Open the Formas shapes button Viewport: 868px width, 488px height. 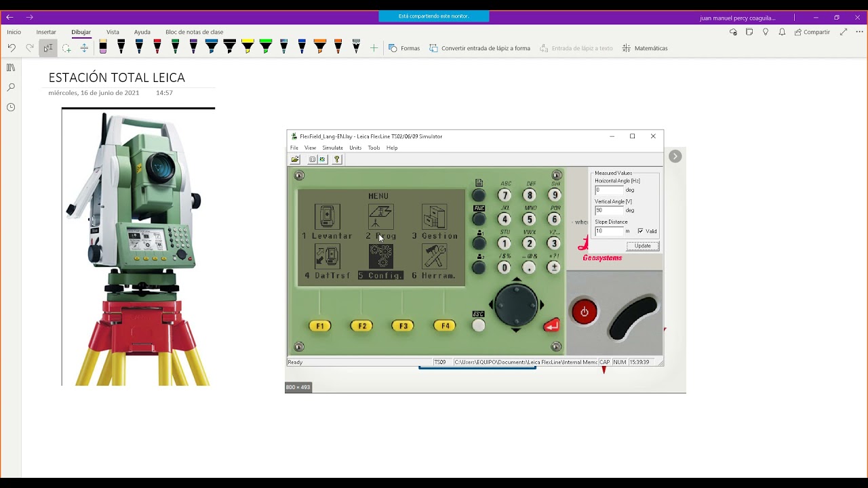pyautogui.click(x=404, y=48)
